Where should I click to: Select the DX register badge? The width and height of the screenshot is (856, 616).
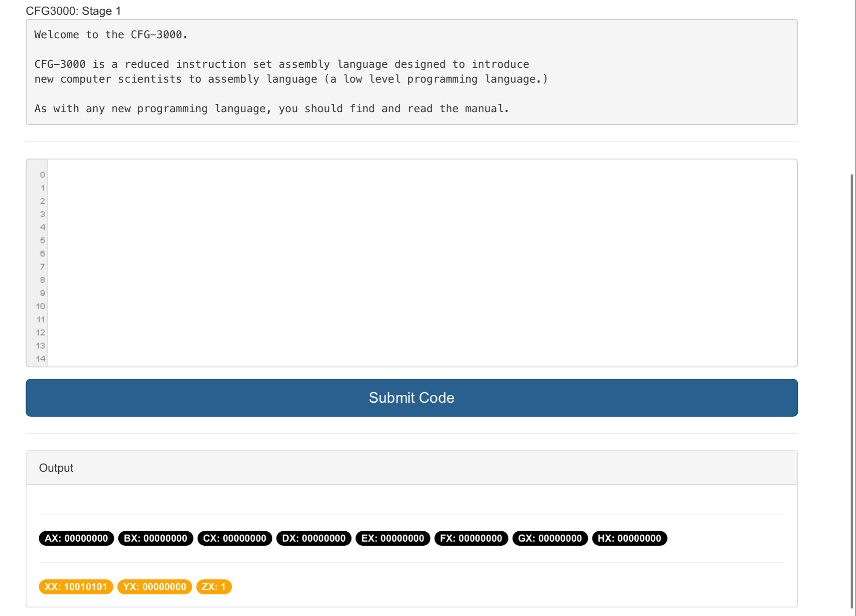tap(313, 538)
